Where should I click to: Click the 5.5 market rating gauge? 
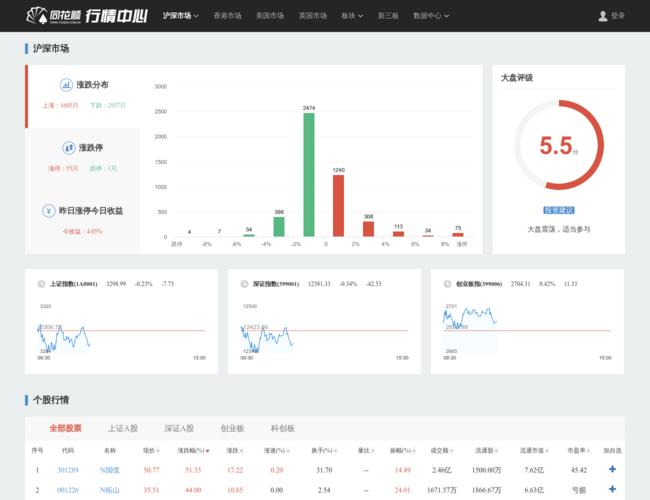coord(558,146)
